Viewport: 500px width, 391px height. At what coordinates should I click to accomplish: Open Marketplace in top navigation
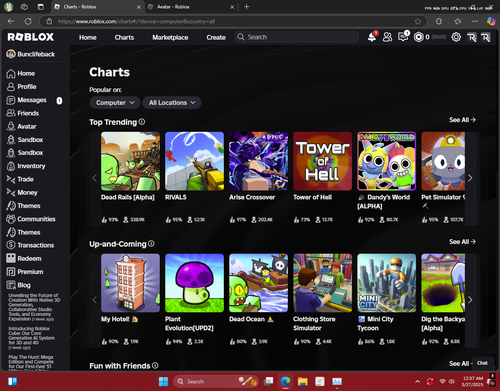pos(170,37)
